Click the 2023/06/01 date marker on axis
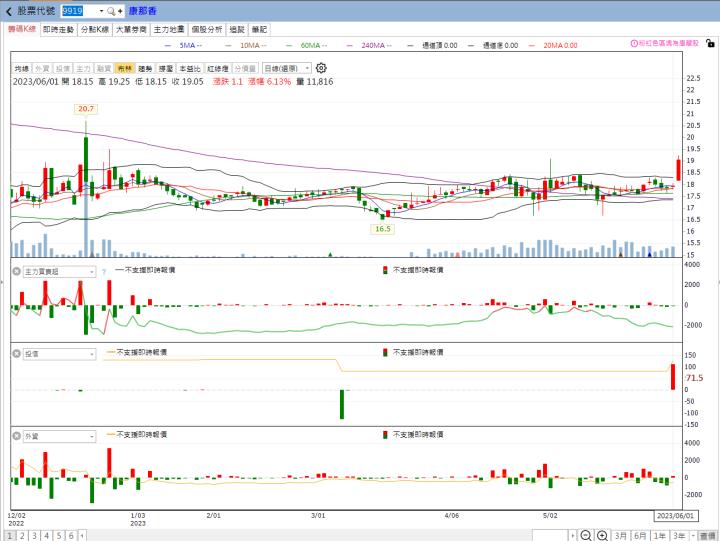Viewport: 720px width, 541px height. point(675,516)
